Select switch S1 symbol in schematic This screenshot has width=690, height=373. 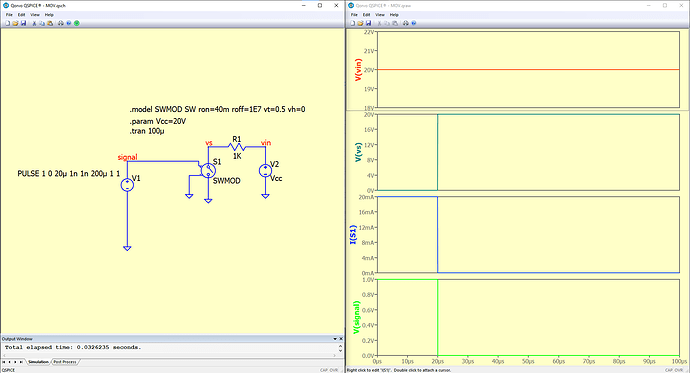(208, 171)
